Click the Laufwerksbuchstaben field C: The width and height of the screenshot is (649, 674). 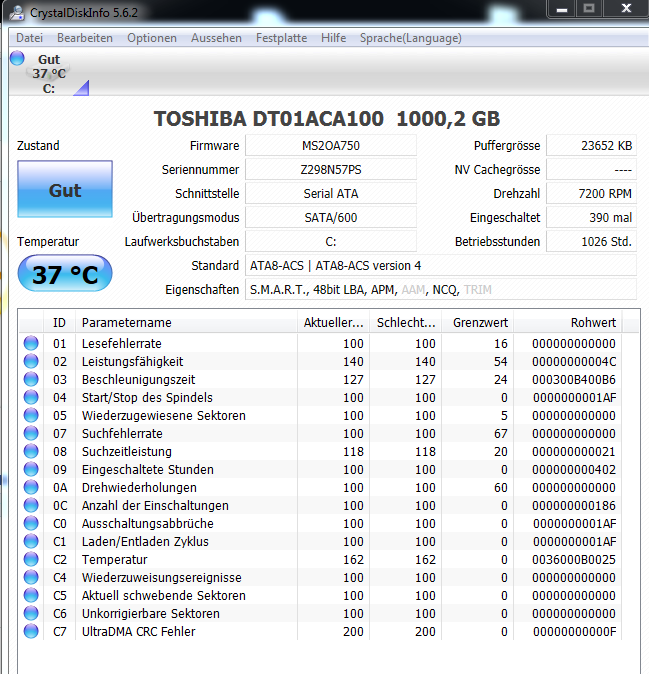tap(331, 242)
